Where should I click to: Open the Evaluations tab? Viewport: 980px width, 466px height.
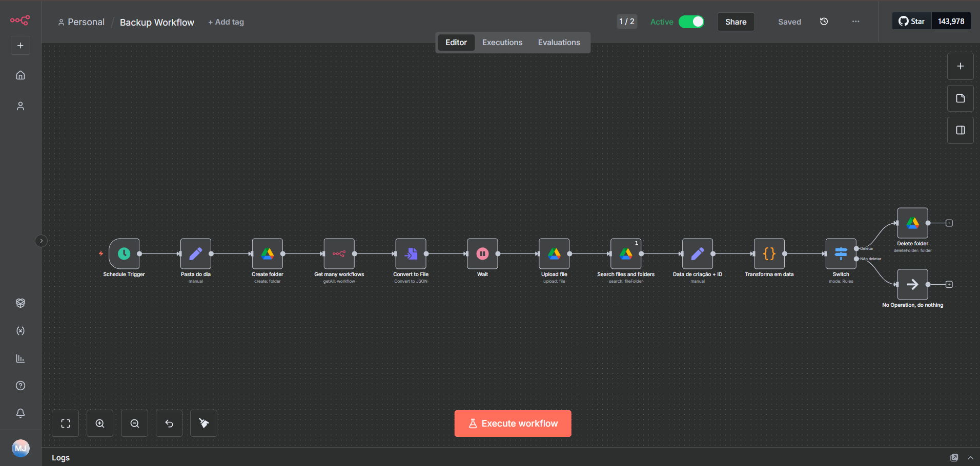click(559, 42)
